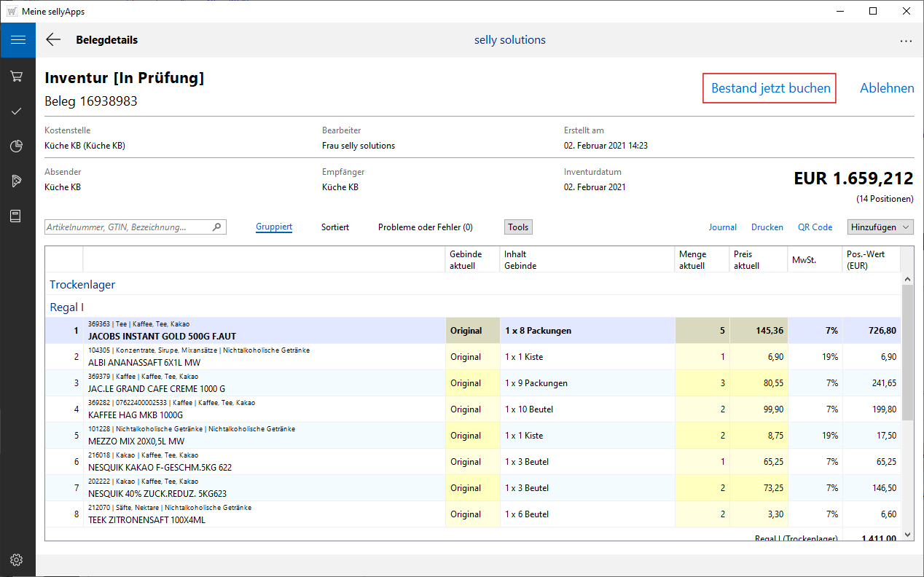Collapse the Trockenlager group

pos(82,284)
